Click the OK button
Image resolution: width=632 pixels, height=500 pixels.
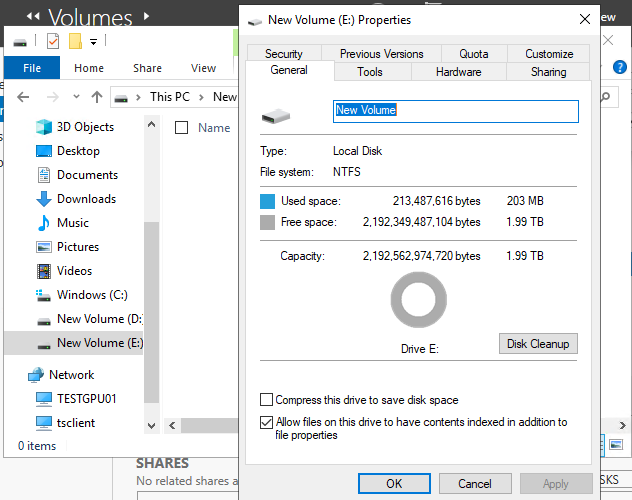pyautogui.click(x=394, y=483)
